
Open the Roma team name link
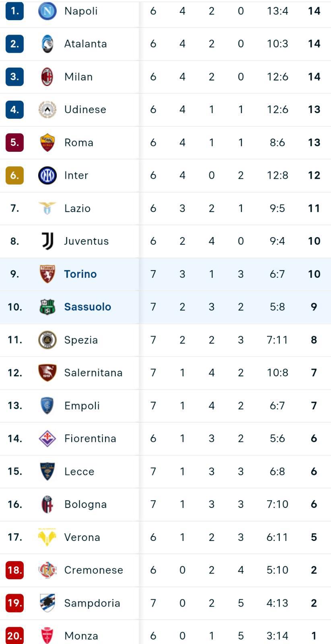pyautogui.click(x=79, y=142)
